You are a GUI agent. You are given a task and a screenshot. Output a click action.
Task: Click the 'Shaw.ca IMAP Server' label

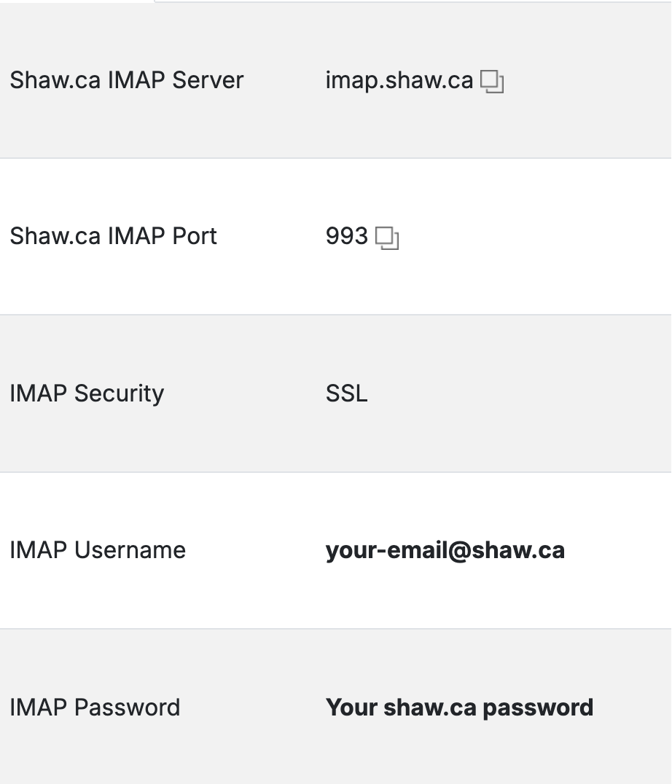[x=127, y=80]
